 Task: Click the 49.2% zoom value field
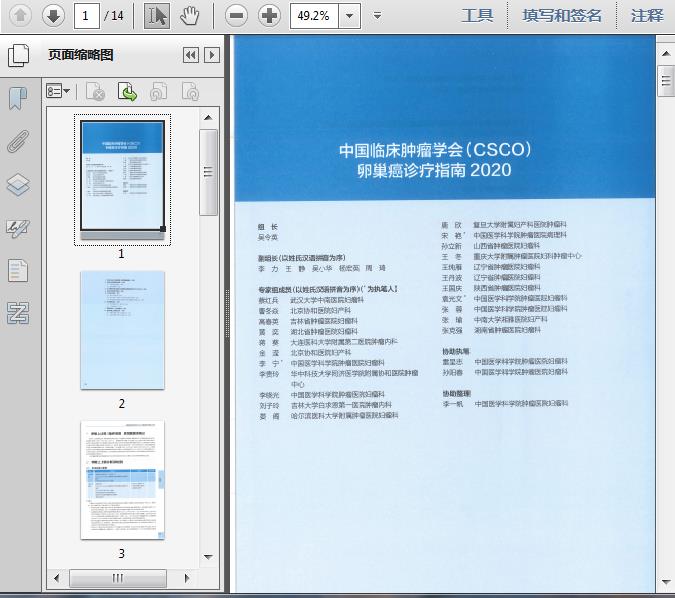pyautogui.click(x=314, y=16)
